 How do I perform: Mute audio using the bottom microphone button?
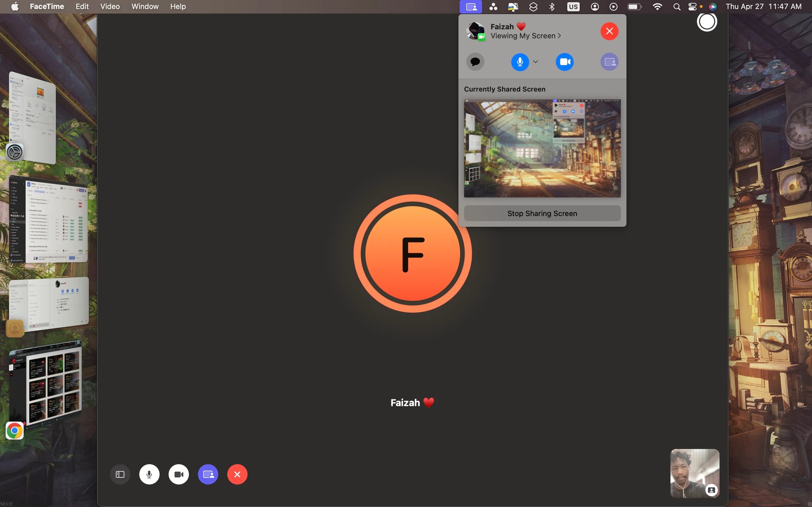149,474
